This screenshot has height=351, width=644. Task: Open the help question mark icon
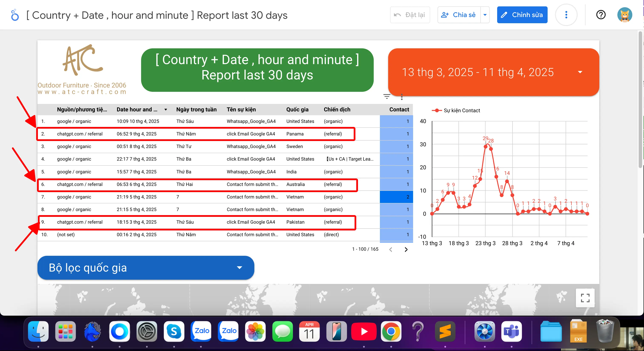coord(601,15)
